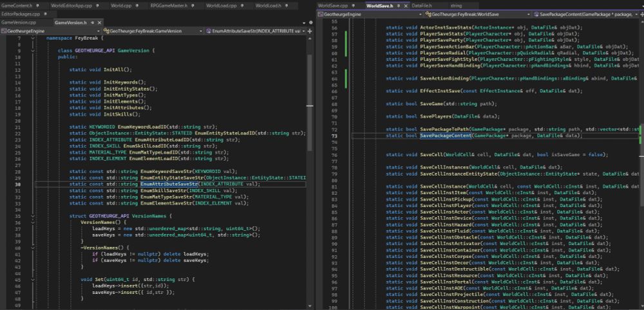Click InitAll on line 11
644x310 pixels.
(x=113, y=69)
